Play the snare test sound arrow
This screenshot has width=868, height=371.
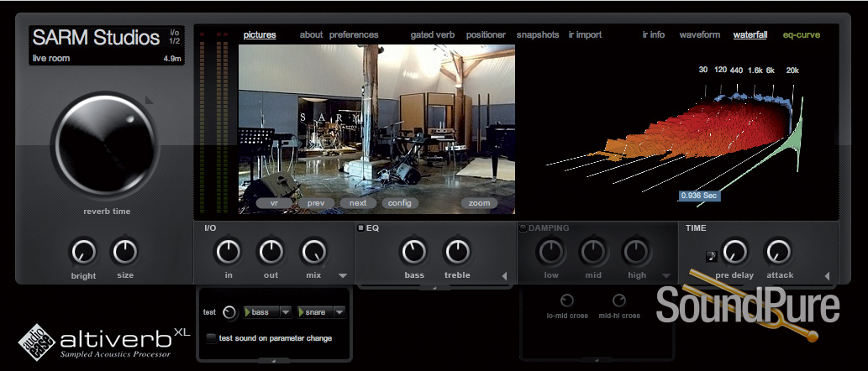coord(302,312)
